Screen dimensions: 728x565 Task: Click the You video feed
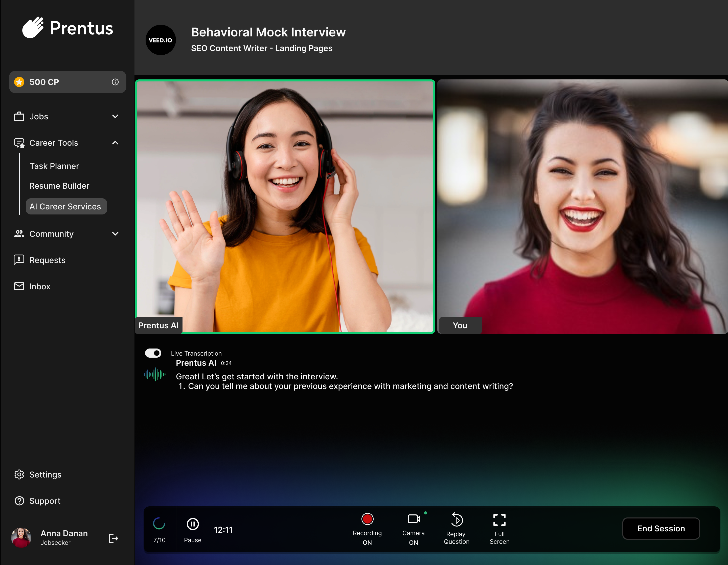click(582, 206)
